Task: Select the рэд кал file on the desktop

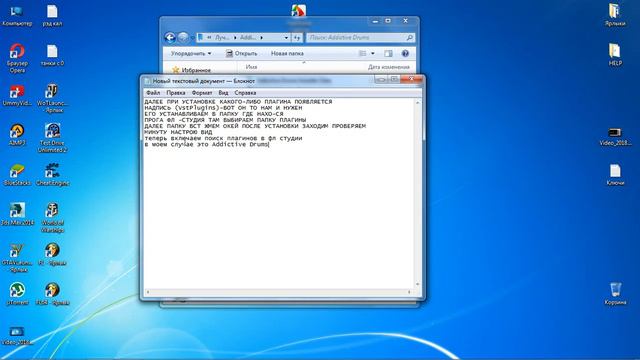Action: tap(52, 16)
